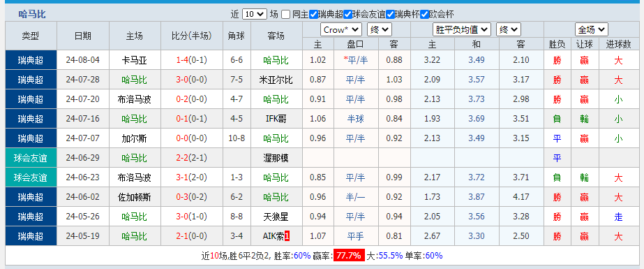The height and width of the screenshot is (269, 644).
Task: Click the 半球 handicap on IFK哥 row
Action: pos(356,119)
